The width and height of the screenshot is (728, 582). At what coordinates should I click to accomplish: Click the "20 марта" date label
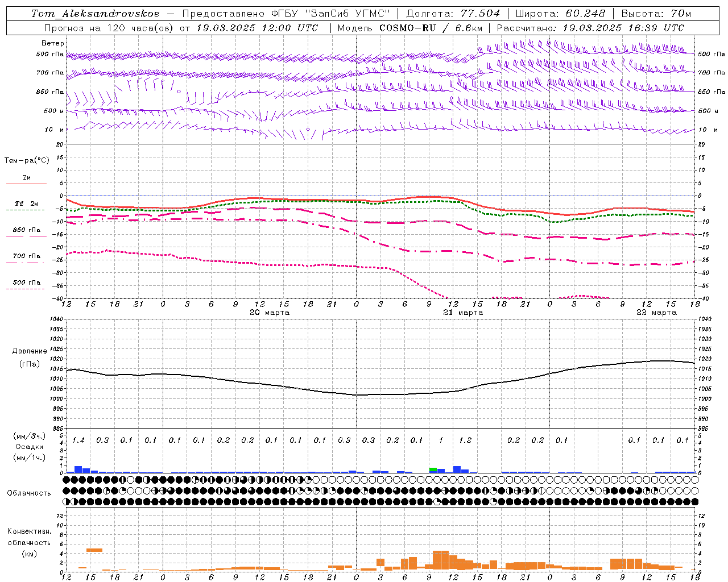coord(270,313)
